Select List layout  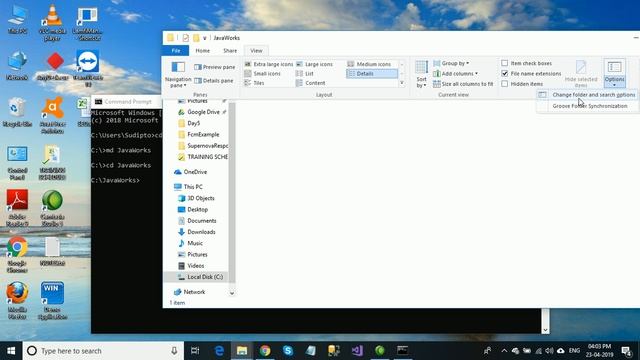pyautogui.click(x=305, y=73)
